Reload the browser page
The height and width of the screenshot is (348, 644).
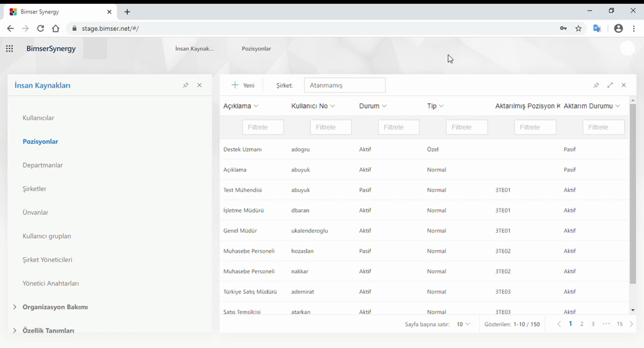coord(41,28)
